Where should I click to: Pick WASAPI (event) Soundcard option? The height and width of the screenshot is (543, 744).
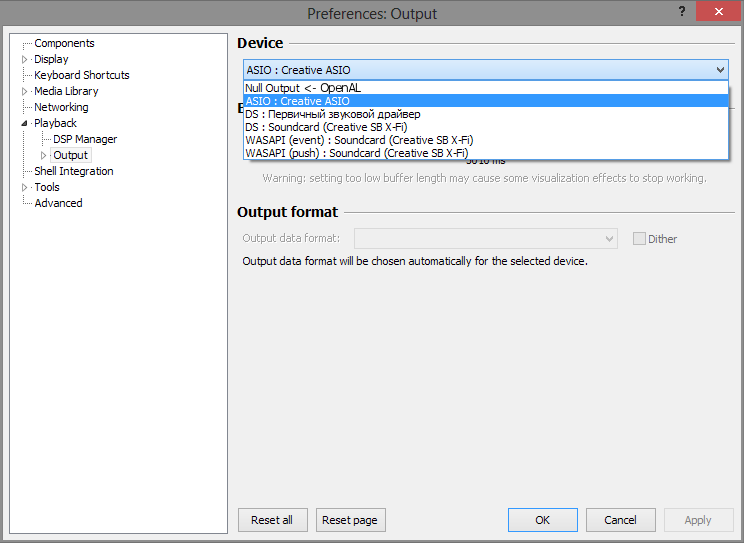359,140
